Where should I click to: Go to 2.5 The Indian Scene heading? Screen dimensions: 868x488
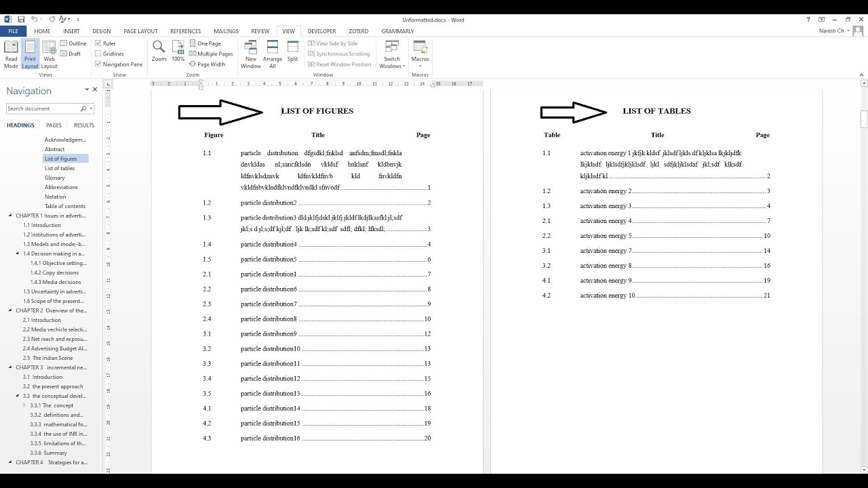pos(48,358)
